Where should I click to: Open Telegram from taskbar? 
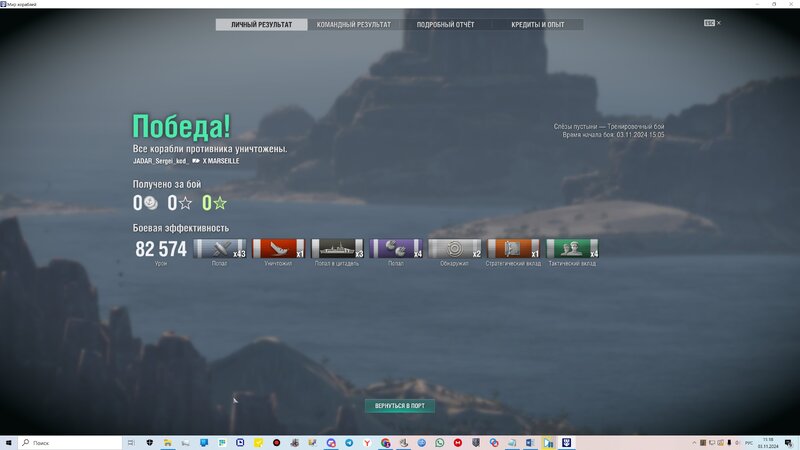pyautogui.click(x=349, y=443)
